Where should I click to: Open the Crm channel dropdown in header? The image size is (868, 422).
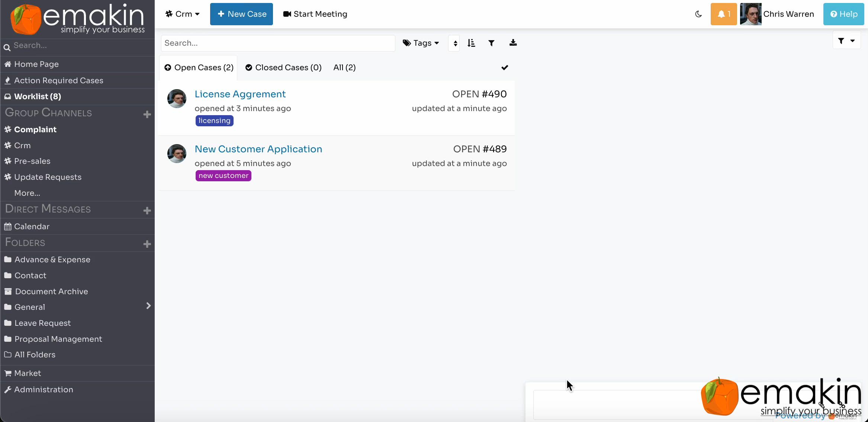(x=183, y=14)
